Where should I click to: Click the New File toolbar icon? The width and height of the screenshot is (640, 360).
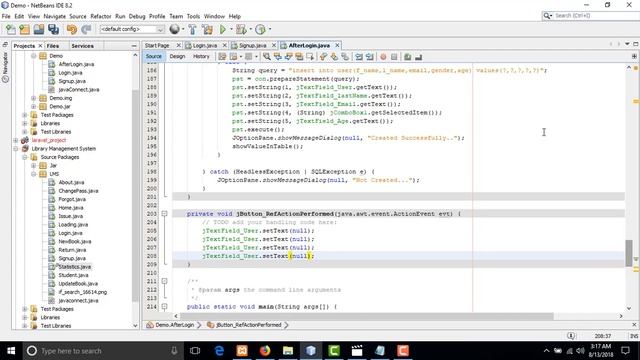(11, 29)
